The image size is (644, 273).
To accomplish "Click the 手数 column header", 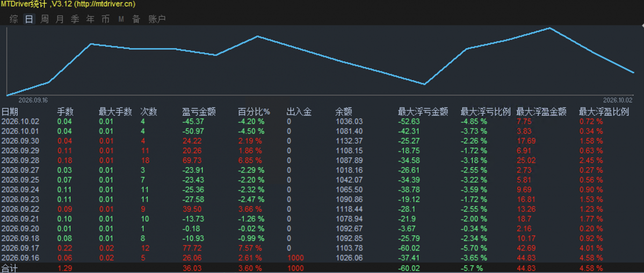I will (66, 112).
